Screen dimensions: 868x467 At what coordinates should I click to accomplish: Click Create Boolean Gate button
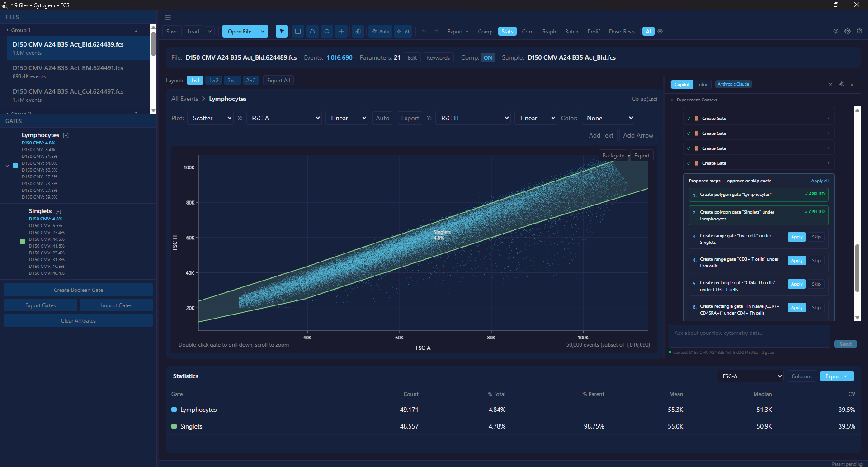(x=78, y=290)
